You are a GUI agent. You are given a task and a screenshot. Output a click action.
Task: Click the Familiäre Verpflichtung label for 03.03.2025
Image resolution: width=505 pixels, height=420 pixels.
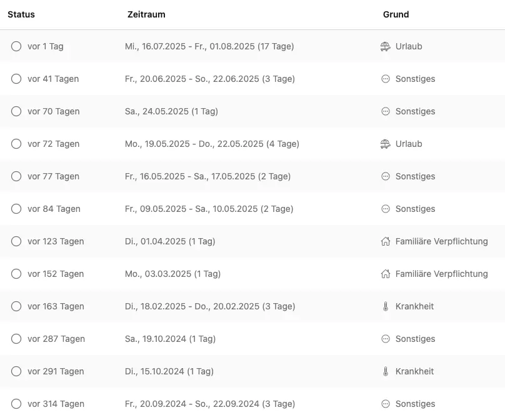pos(441,274)
